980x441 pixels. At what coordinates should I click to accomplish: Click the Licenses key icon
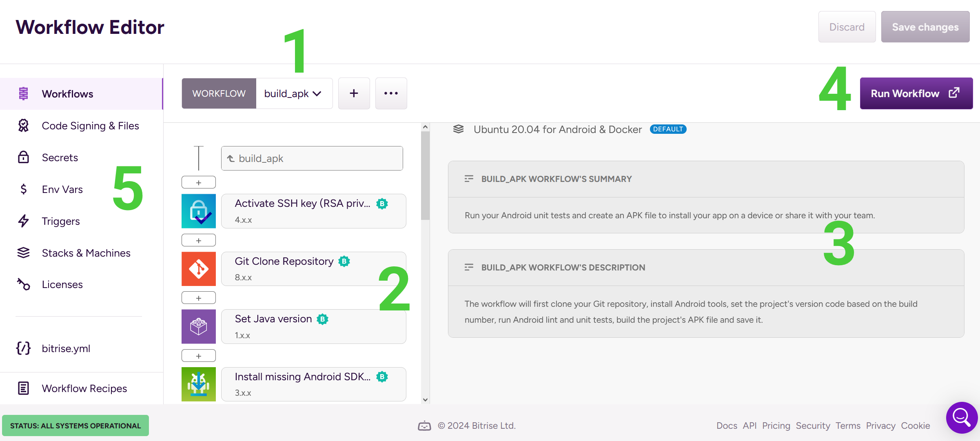pos(24,284)
